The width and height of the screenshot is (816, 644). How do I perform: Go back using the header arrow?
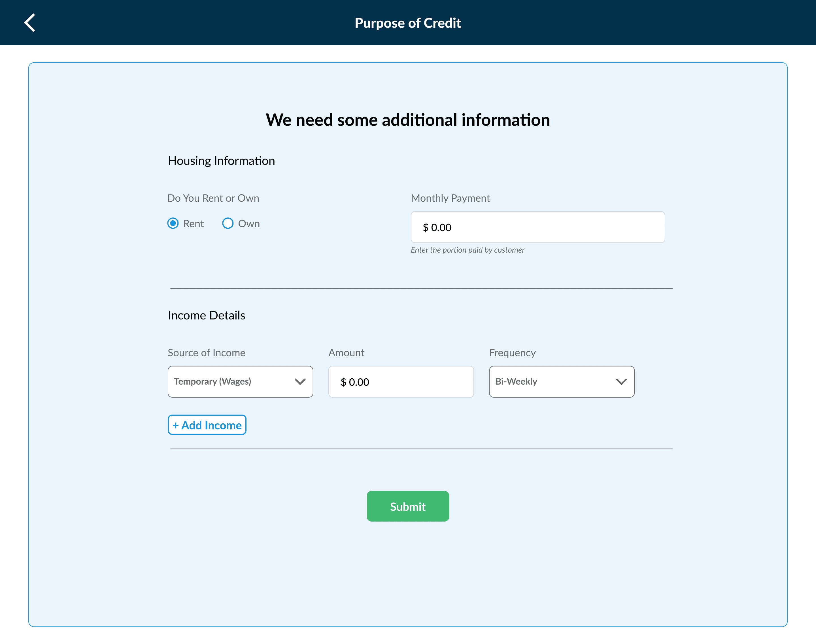pyautogui.click(x=30, y=23)
